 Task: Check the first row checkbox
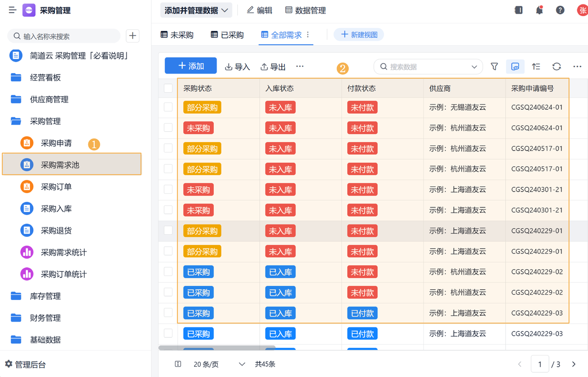tap(168, 107)
